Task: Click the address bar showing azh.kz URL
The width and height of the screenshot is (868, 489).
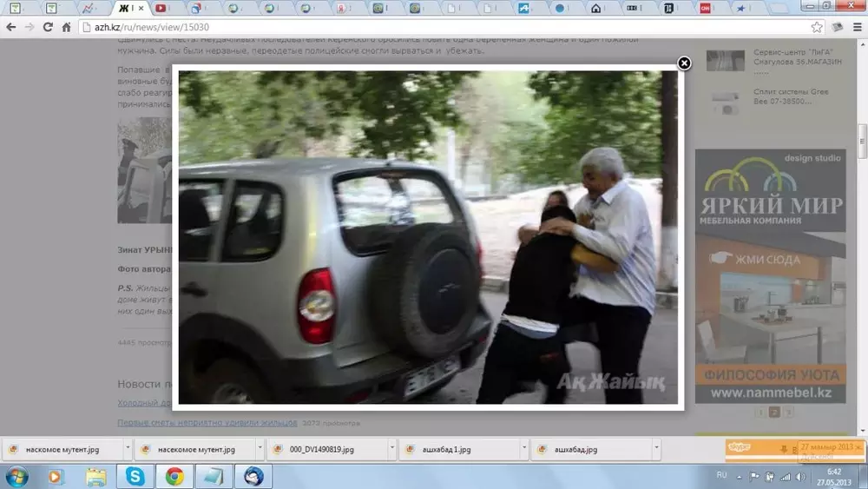Action: pyautogui.click(x=434, y=27)
